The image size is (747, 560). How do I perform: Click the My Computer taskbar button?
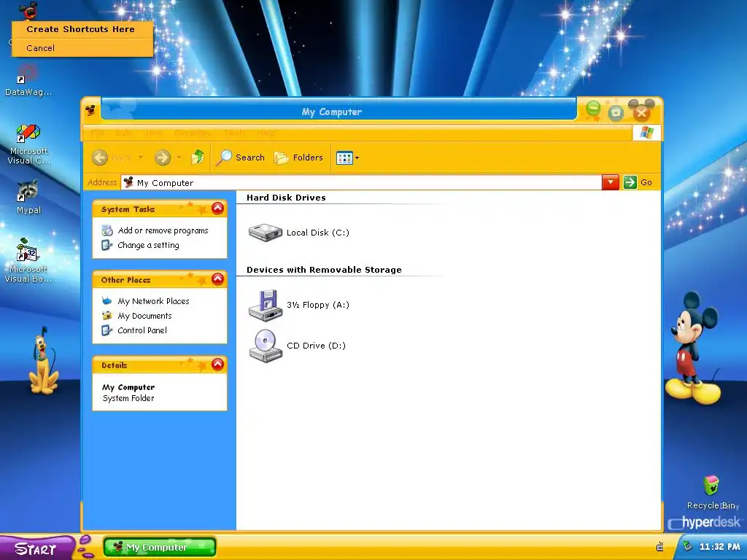pos(160,547)
